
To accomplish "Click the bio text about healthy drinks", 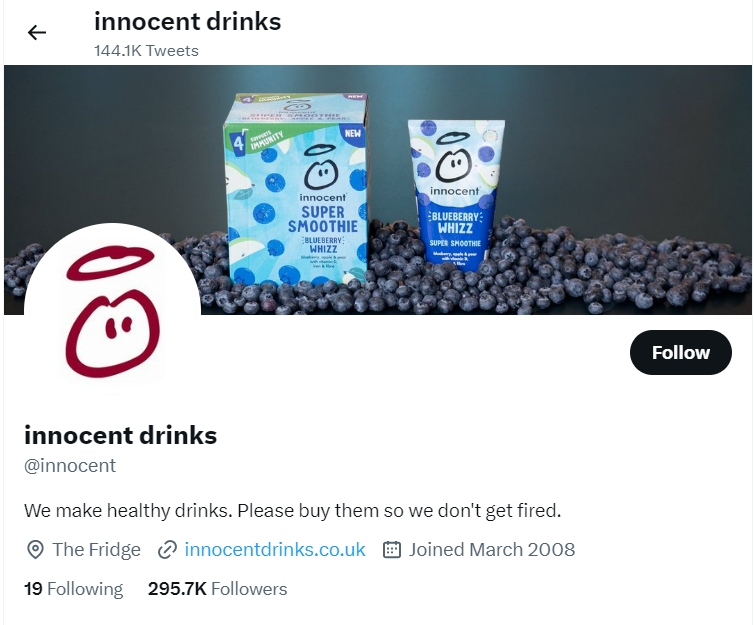I will tap(292, 511).
